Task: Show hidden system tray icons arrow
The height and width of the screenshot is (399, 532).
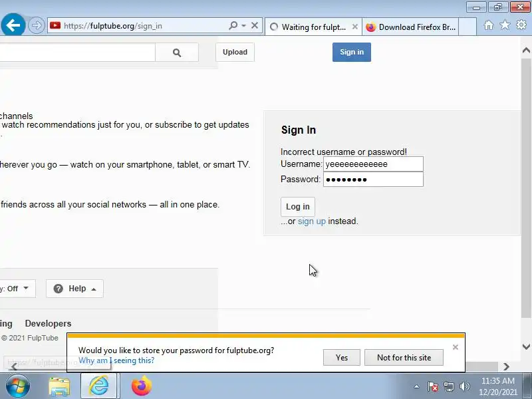Action: pos(416,386)
